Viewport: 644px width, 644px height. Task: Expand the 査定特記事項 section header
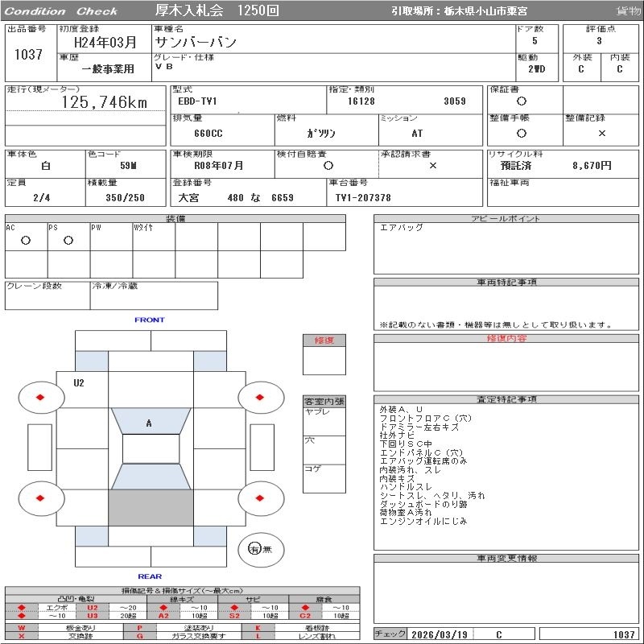point(506,399)
